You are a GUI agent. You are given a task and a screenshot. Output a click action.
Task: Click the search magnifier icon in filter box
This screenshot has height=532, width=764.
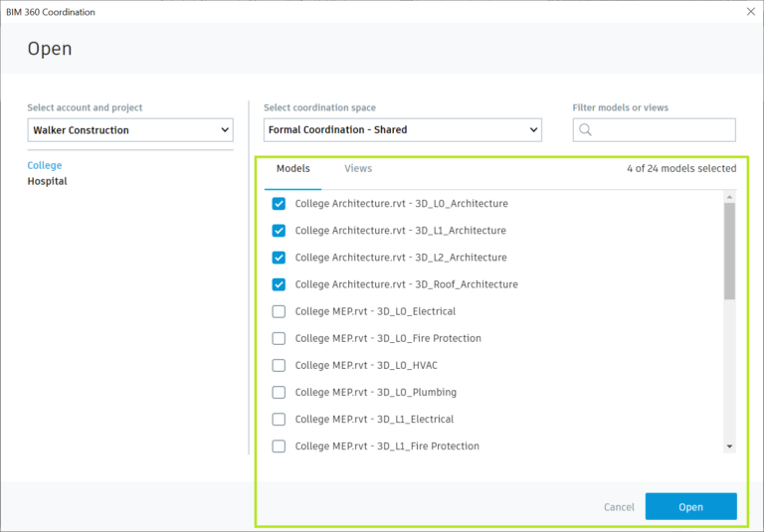click(x=585, y=129)
